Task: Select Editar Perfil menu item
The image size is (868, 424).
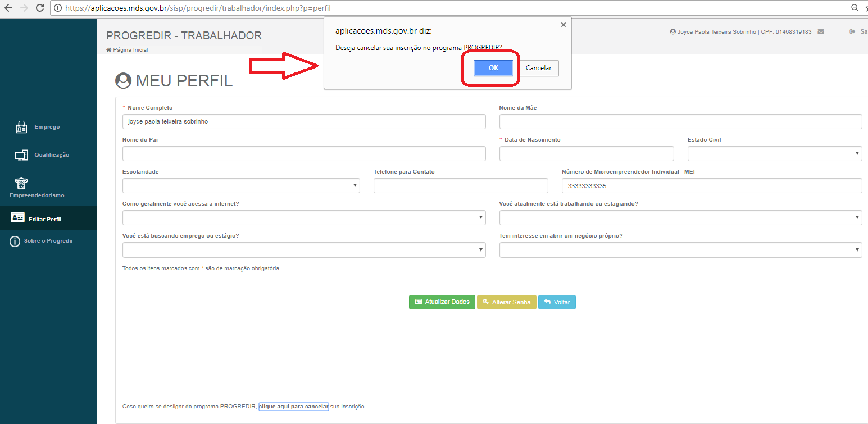Action: [x=44, y=219]
